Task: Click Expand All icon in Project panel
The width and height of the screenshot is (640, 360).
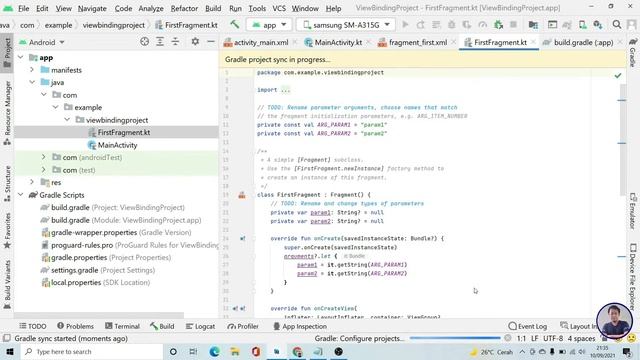Action: 160,42
